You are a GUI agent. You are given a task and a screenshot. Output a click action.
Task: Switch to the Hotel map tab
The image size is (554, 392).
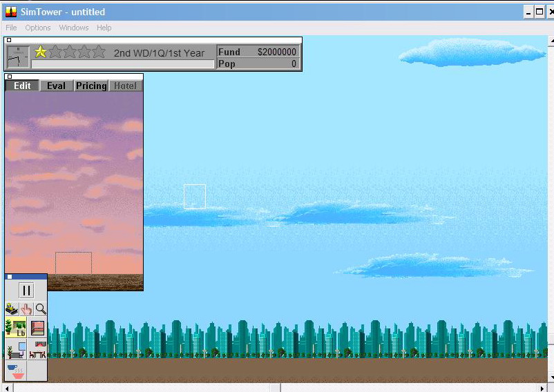[x=126, y=86]
